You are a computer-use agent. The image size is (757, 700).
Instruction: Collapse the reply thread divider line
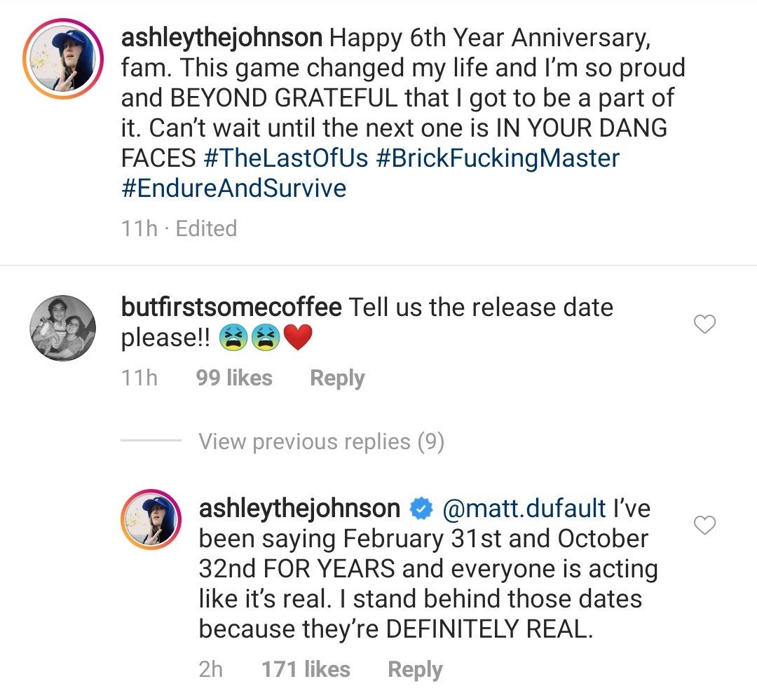click(x=151, y=441)
